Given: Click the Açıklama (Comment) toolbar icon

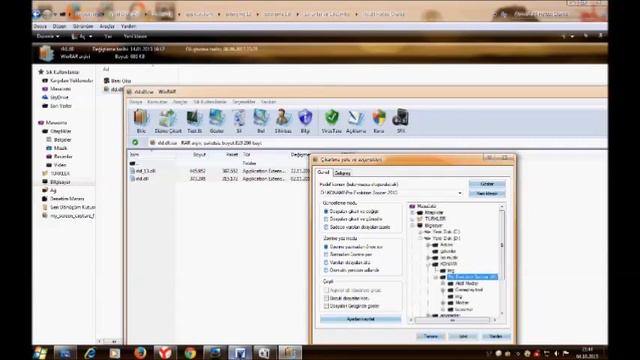Looking at the screenshot, I should (356, 121).
